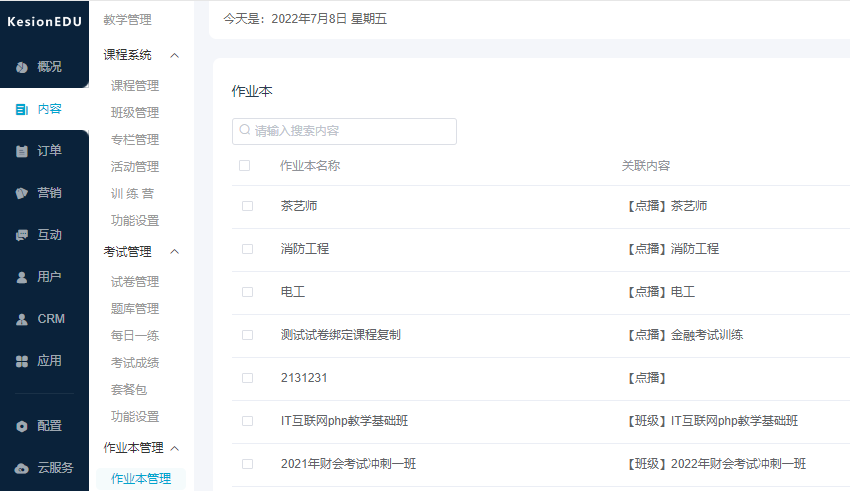Collapse the 考试管理 section chevron
Screen dimensions: 850x491
point(175,252)
